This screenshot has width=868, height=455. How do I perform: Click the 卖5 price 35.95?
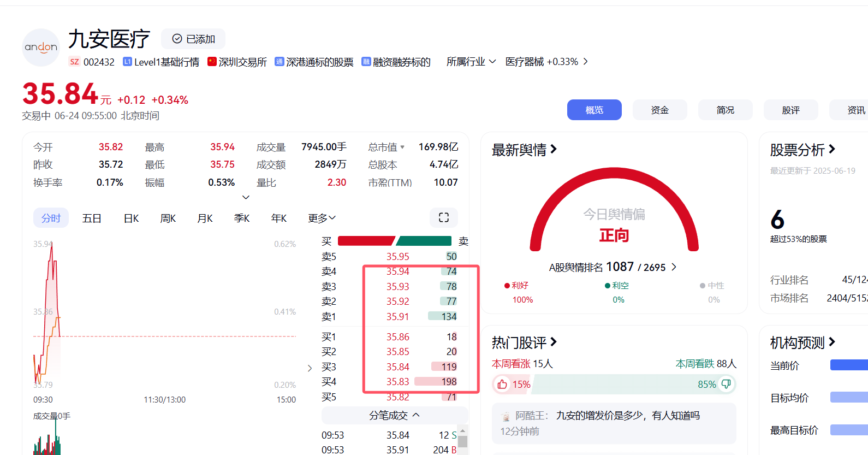(x=398, y=256)
